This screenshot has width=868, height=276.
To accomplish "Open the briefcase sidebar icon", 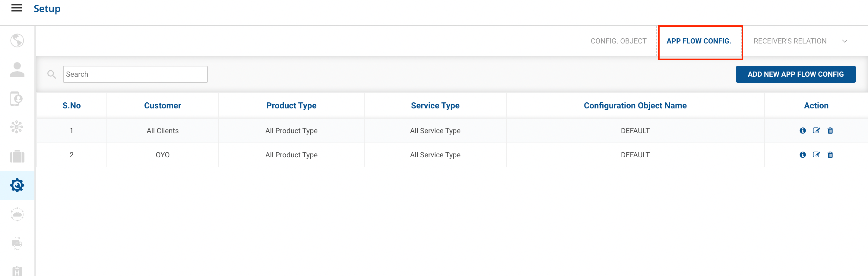I will tap(17, 156).
